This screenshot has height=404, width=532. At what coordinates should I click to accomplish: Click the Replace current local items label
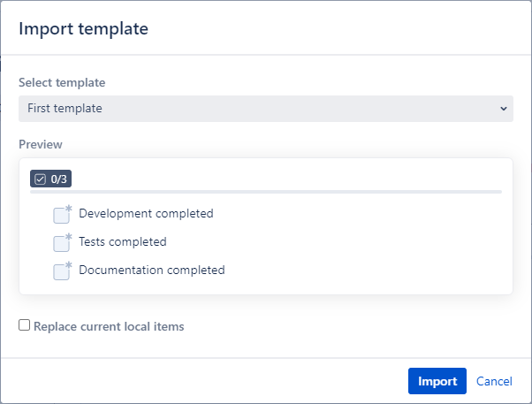[109, 326]
